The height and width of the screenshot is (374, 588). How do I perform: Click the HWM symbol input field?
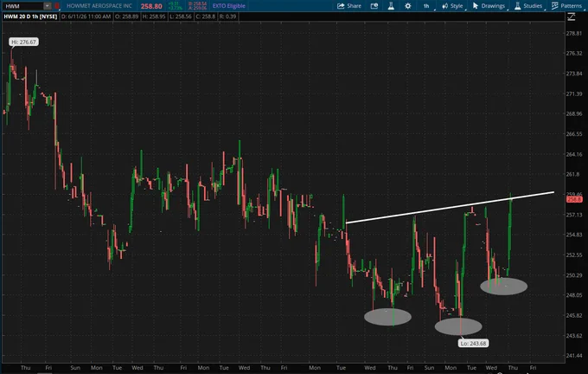pyautogui.click(x=22, y=6)
